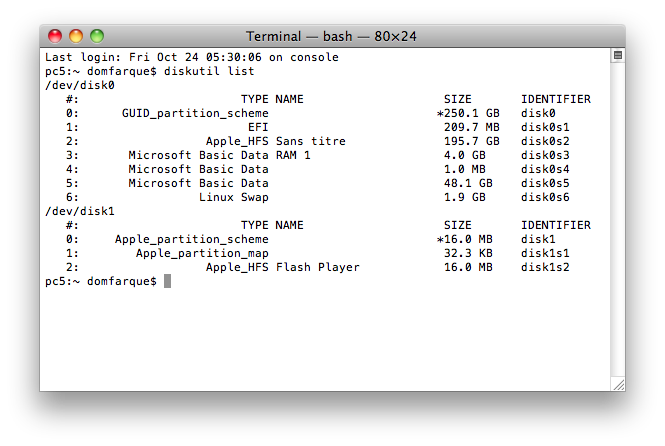Click the Terminal — bash — 80×24 title bar
Image resolution: width=665 pixels, height=446 pixels.
[332, 36]
